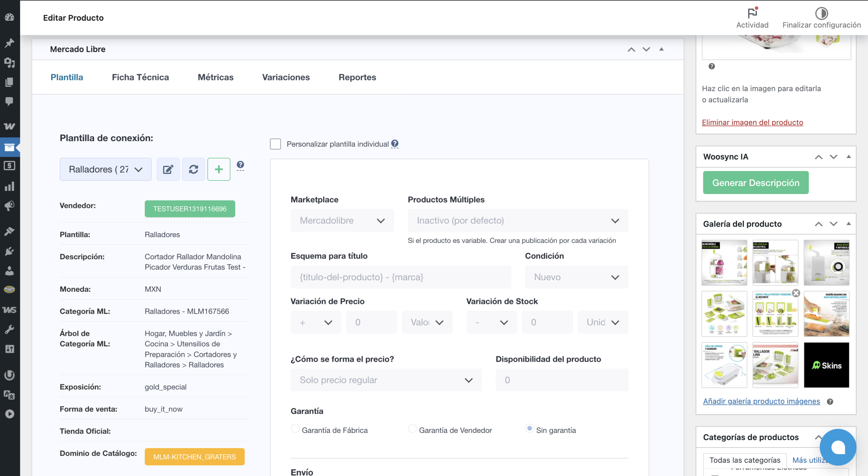
Task: Open the Appearance brush icon in sidebar
Action: (9, 231)
